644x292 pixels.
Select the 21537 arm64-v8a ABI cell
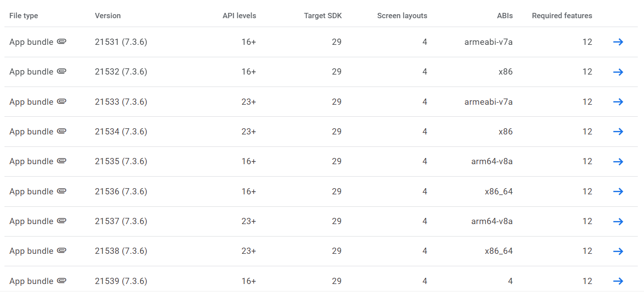(x=492, y=221)
